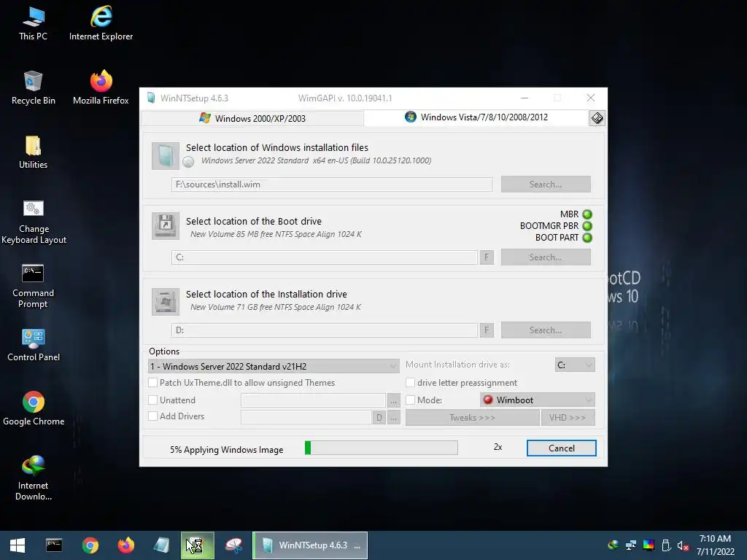The width and height of the screenshot is (747, 560).
Task: Click the USB safely remove tray icon
Action: (666, 545)
